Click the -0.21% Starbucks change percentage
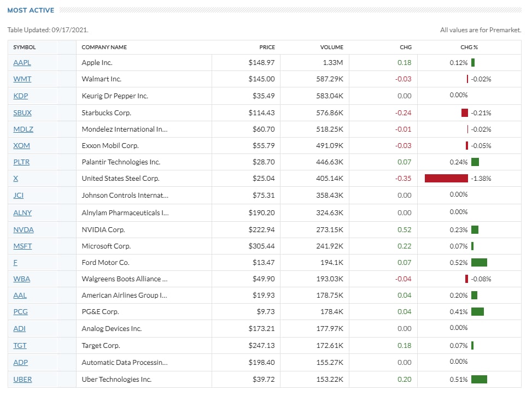Screen dimensions: 532x396 point(481,113)
